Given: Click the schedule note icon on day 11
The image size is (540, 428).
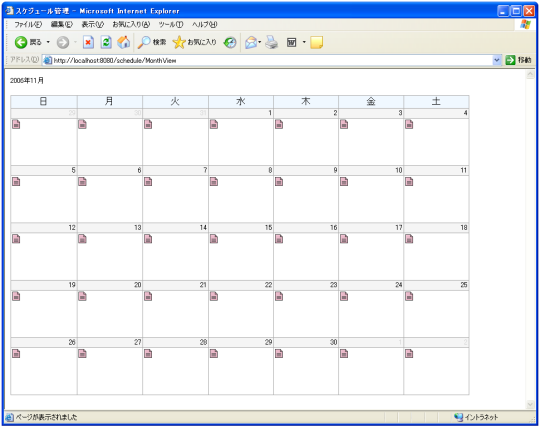Looking at the screenshot, I should pyautogui.click(x=409, y=181).
